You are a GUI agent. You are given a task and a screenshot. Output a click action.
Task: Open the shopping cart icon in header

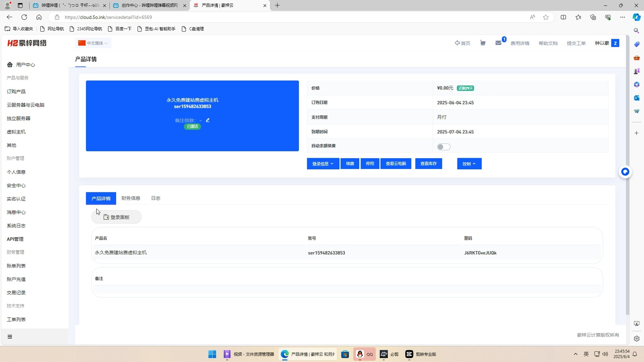pos(483,43)
